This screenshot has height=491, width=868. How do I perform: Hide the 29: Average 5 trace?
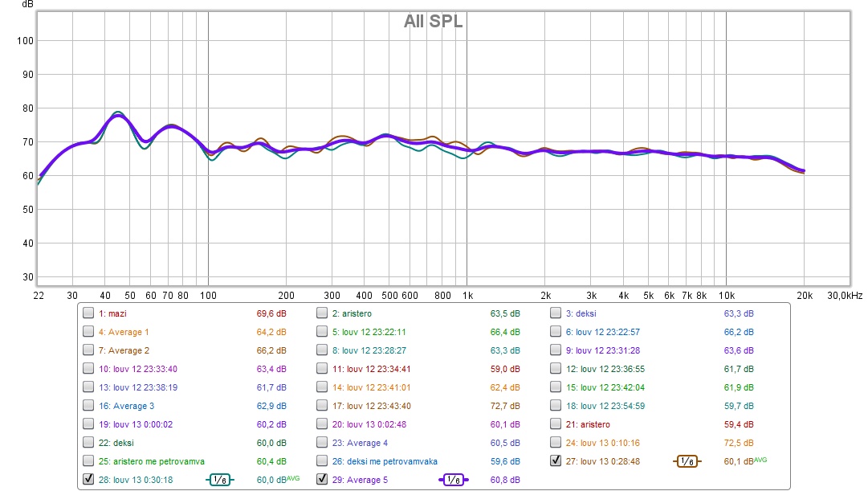click(x=322, y=480)
